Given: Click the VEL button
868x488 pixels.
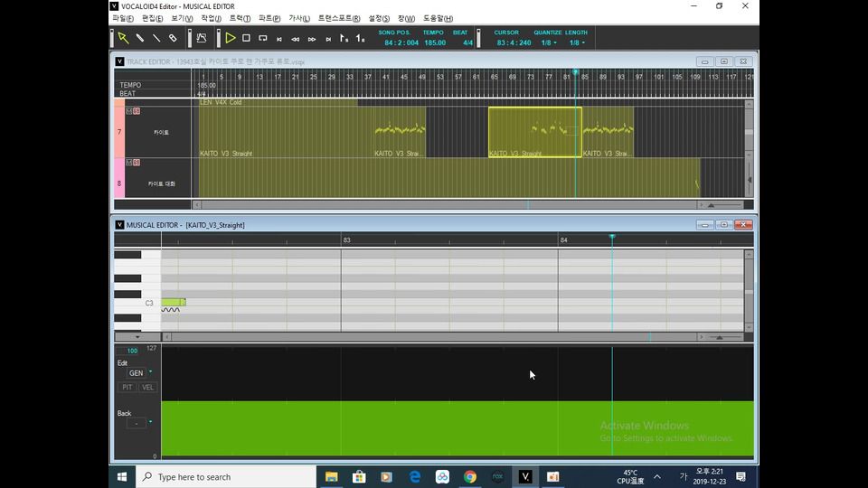Looking at the screenshot, I should [x=147, y=388].
